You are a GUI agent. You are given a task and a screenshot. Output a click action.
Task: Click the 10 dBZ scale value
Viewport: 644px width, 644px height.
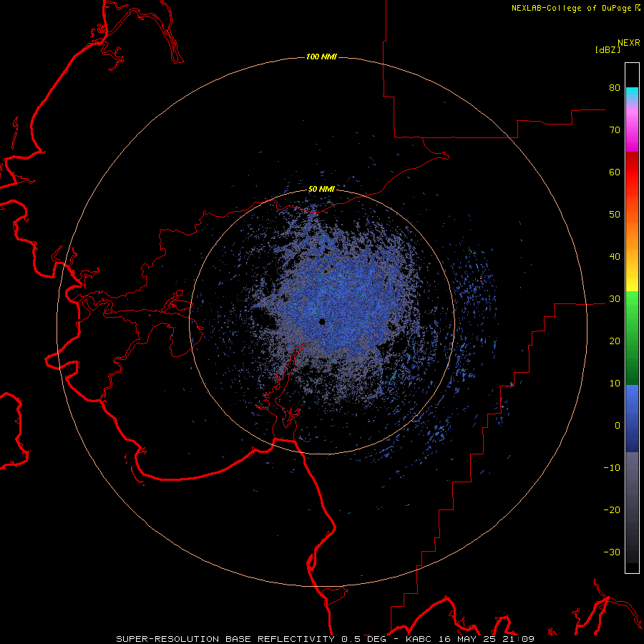pos(615,384)
